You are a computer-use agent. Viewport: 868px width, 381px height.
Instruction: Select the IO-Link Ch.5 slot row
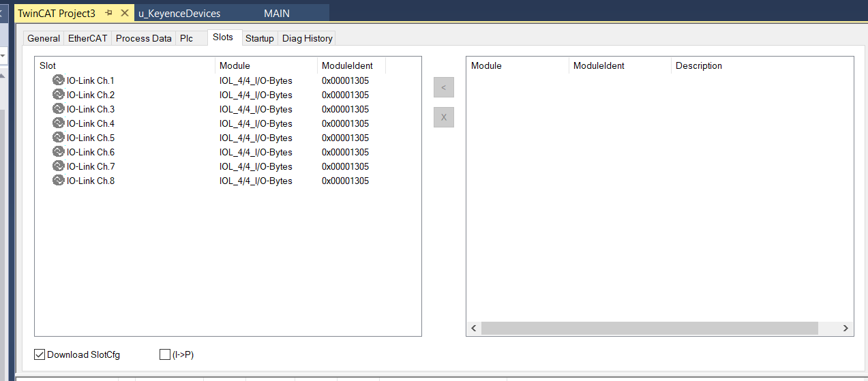[211, 138]
